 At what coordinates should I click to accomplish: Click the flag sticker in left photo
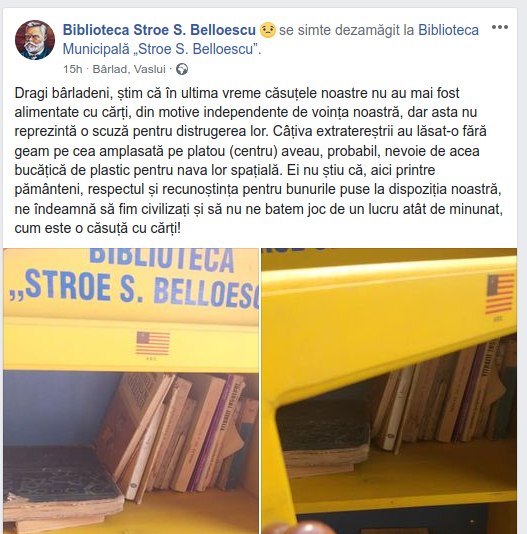pos(153,344)
